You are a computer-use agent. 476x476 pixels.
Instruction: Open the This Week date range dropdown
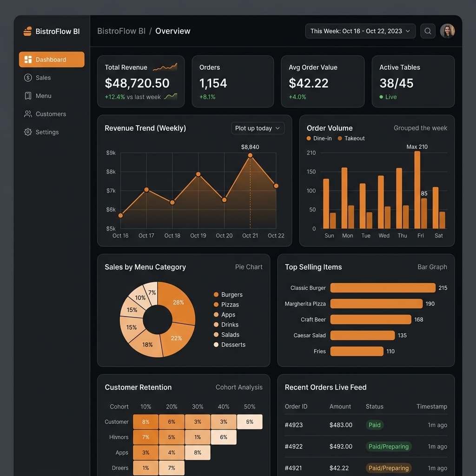click(360, 31)
